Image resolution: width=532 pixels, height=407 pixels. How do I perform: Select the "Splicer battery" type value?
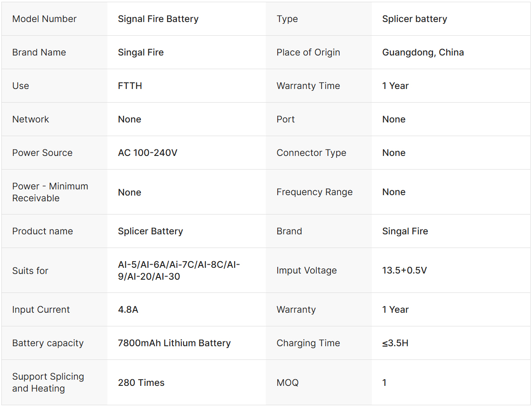(x=415, y=19)
